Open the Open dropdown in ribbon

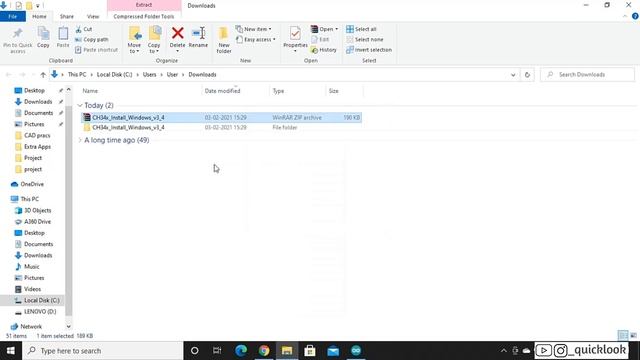tap(324, 29)
